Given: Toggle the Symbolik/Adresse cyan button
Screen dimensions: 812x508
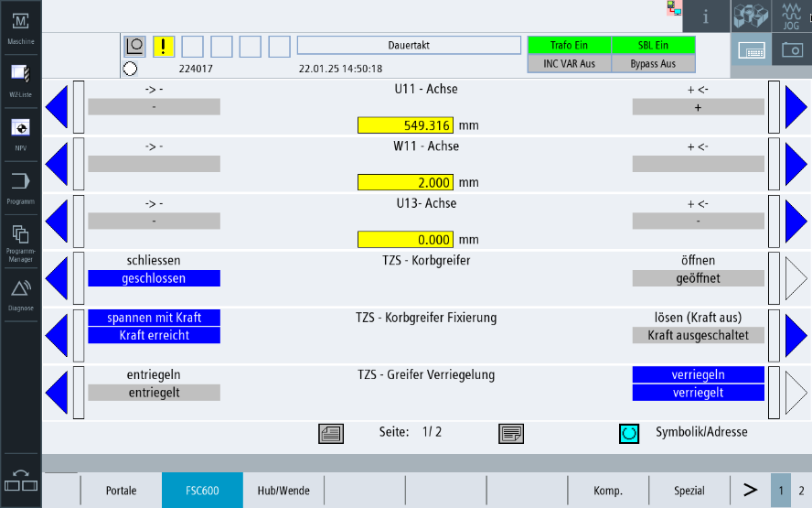Looking at the screenshot, I should [x=628, y=433].
